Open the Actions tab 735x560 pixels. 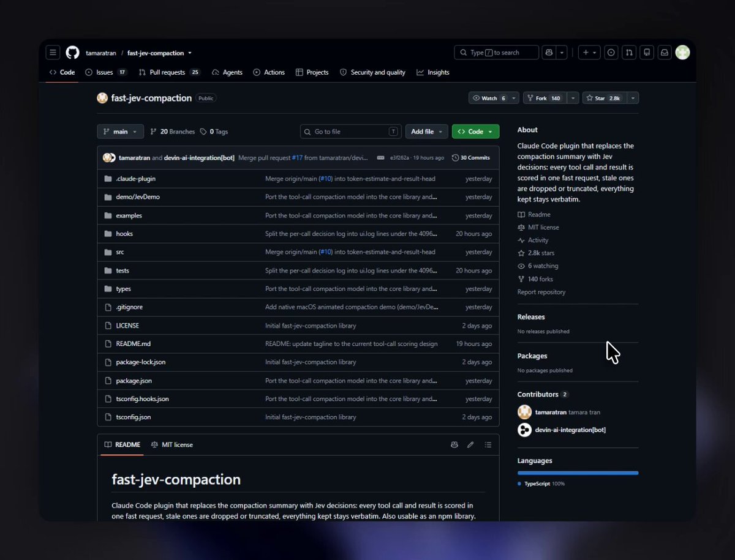tap(269, 72)
